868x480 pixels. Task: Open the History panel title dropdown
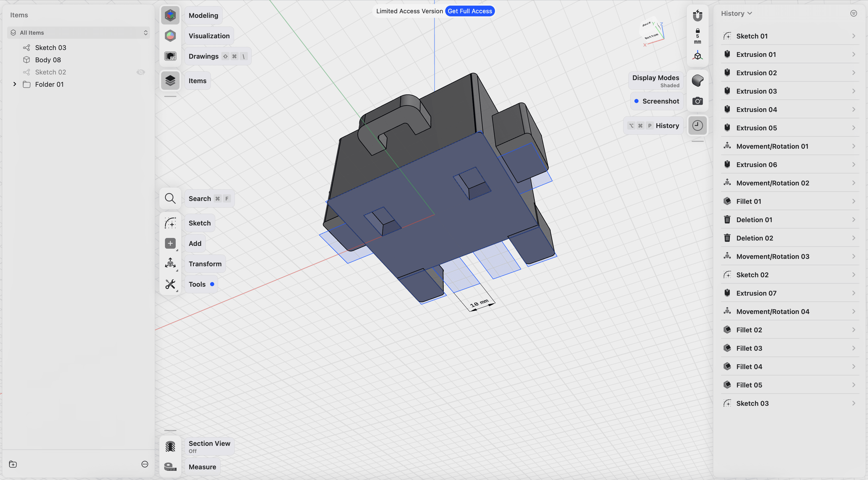736,14
